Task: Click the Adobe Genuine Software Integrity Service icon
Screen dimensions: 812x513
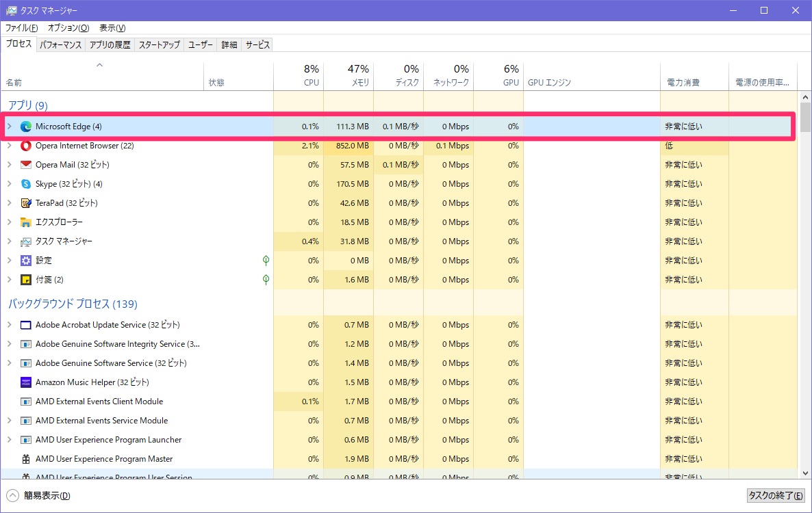Action: (x=26, y=344)
